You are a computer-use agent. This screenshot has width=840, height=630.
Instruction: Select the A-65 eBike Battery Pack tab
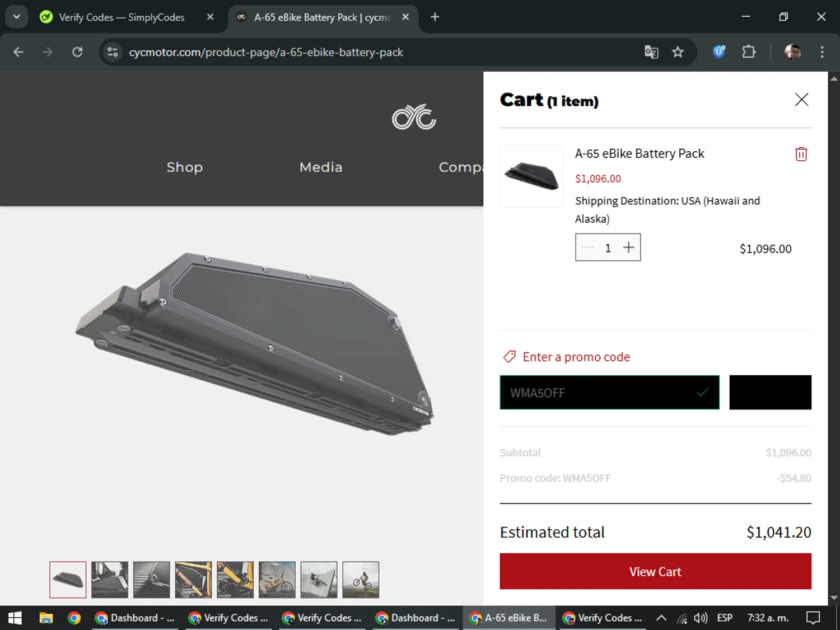(x=322, y=17)
